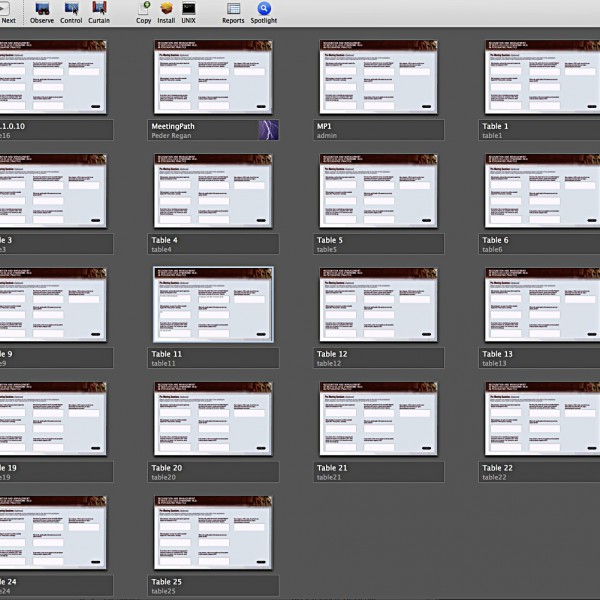The width and height of the screenshot is (600, 600).
Task: Select the Table 1 screen thumbnail
Action: click(x=543, y=78)
